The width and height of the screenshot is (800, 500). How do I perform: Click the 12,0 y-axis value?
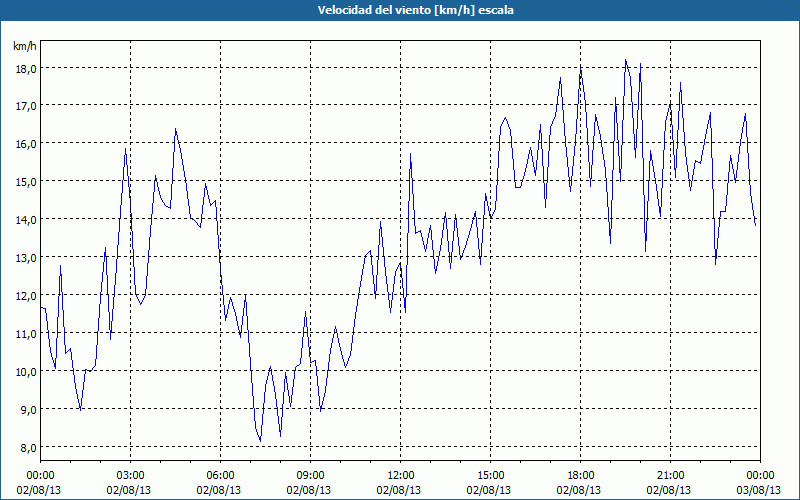(x=26, y=295)
